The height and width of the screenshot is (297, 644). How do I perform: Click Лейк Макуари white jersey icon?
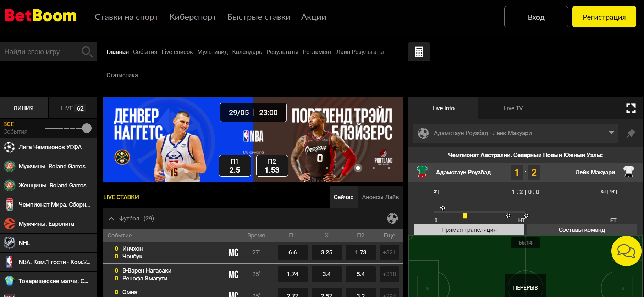click(x=629, y=172)
